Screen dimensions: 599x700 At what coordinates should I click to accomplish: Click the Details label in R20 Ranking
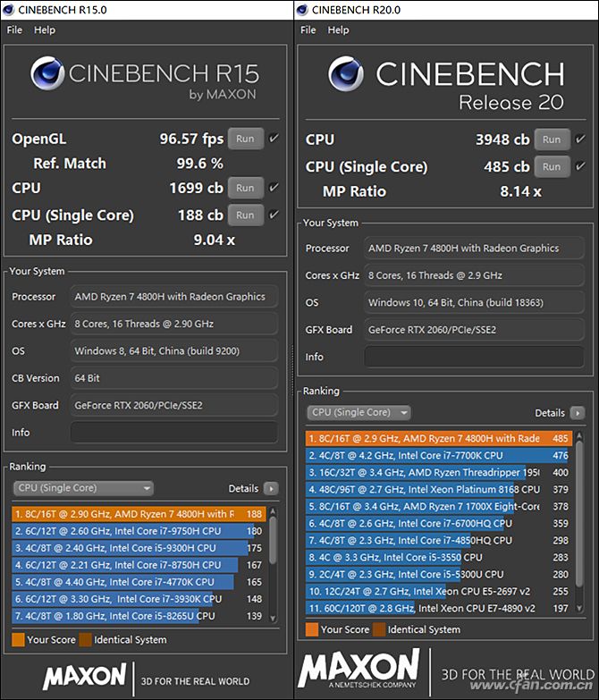click(550, 413)
